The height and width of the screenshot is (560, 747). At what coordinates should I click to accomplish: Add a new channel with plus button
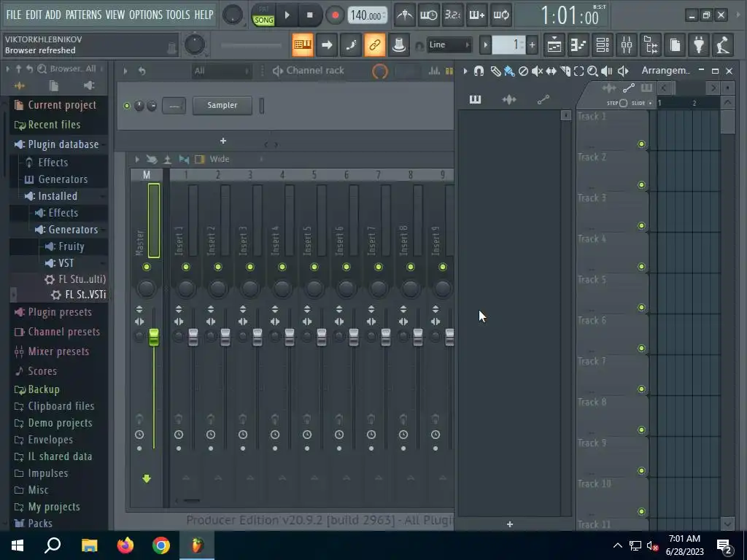point(223,141)
